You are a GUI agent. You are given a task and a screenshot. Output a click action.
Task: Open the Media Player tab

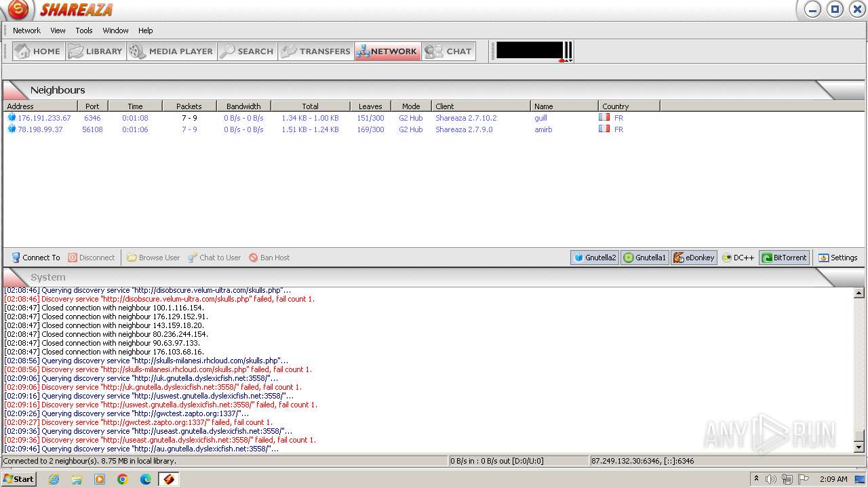[x=172, y=52]
